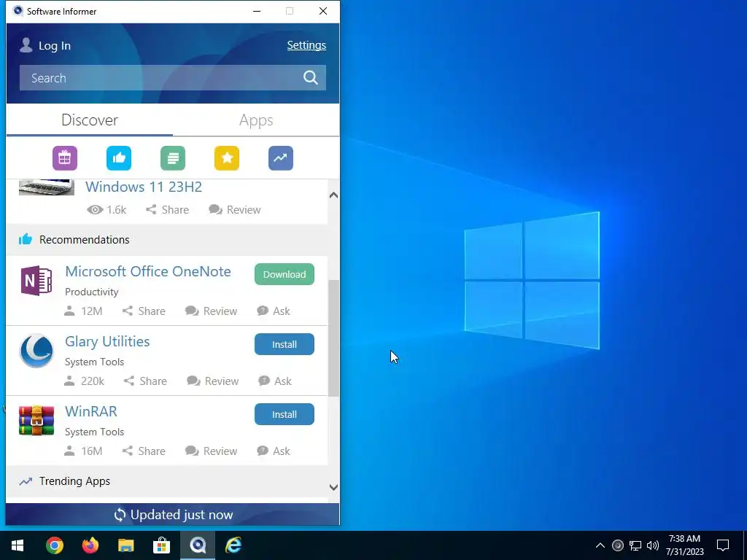Screen dimensions: 747x560
Task: Click Share under Microsoft Office OneNote
Action: [x=144, y=311]
